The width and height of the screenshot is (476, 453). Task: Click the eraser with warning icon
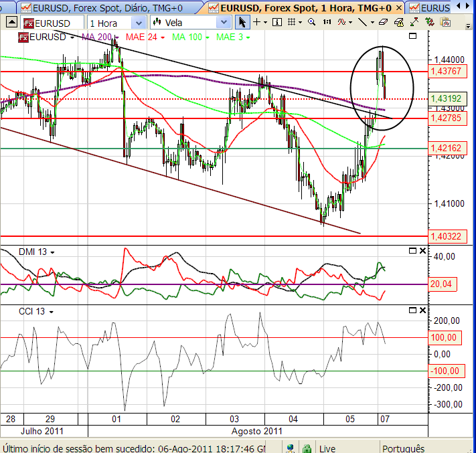[399, 23]
